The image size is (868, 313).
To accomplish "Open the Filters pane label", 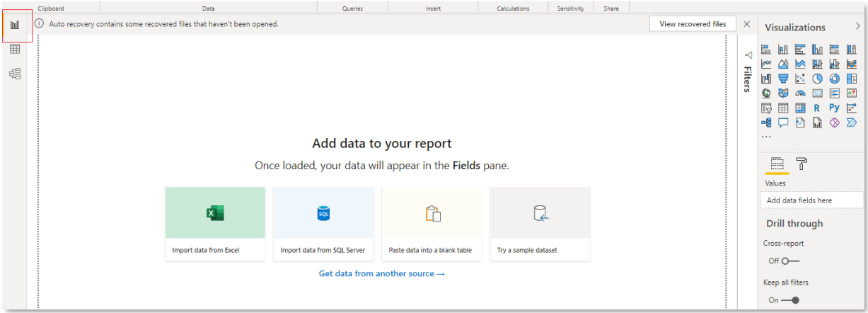I will (x=747, y=79).
